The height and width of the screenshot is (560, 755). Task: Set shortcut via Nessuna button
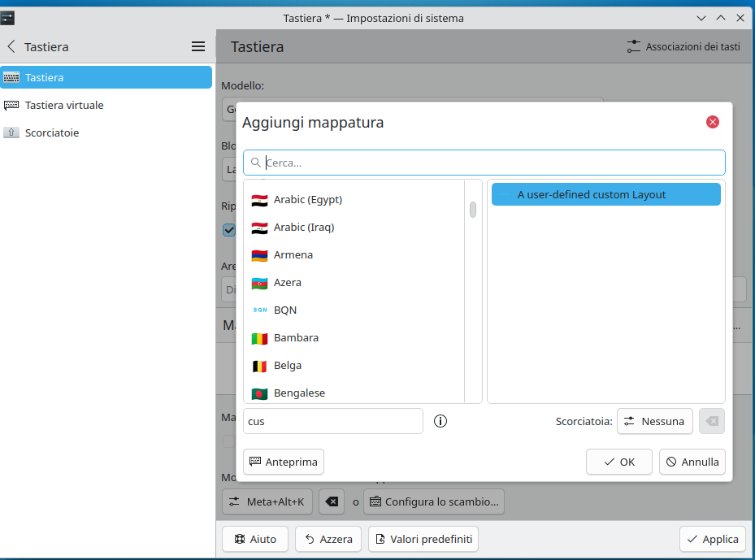tap(654, 421)
